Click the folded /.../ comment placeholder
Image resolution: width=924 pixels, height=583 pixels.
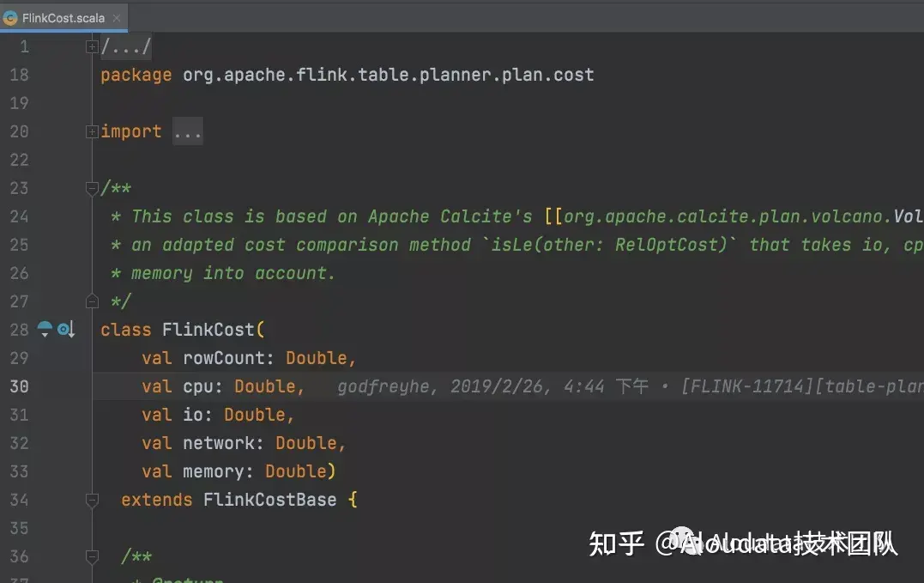(x=126, y=46)
